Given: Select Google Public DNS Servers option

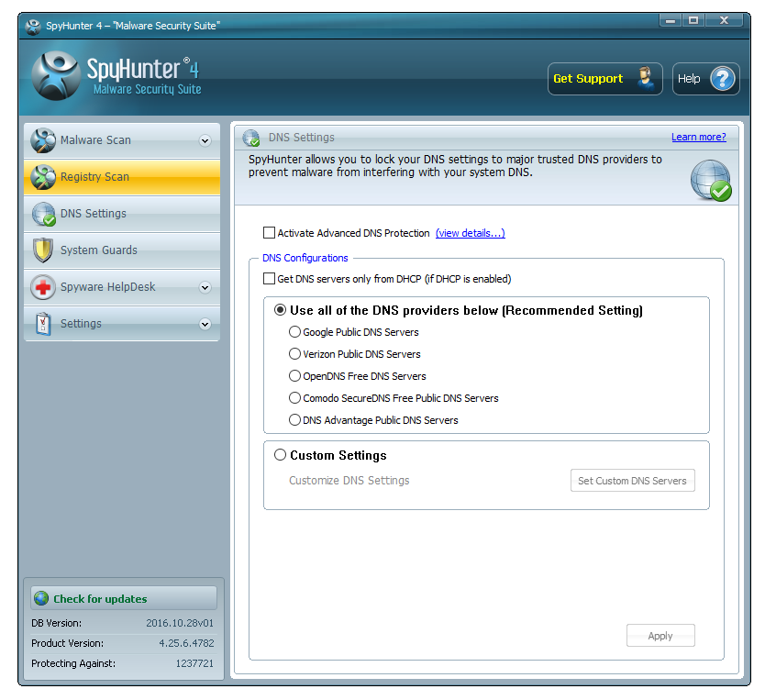Looking at the screenshot, I should coord(294,332).
